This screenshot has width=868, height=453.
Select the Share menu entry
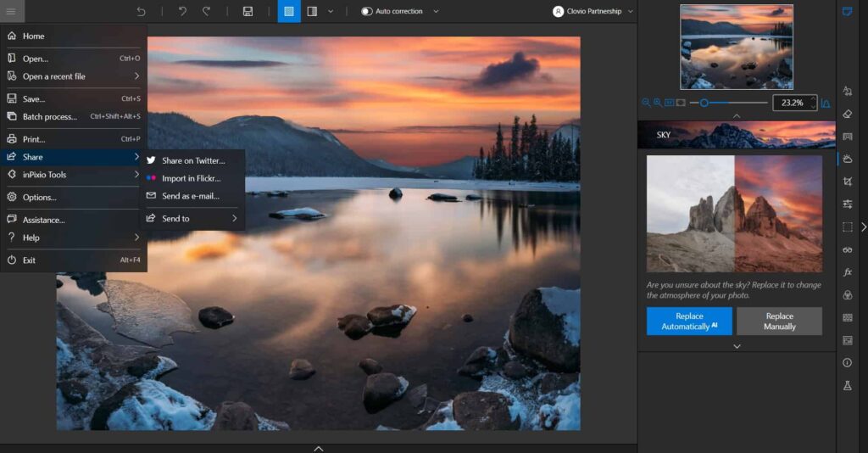pos(74,157)
